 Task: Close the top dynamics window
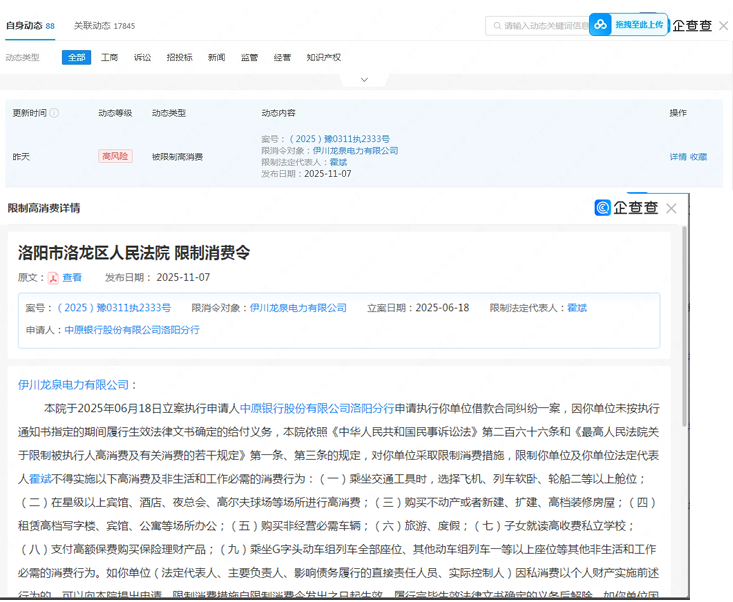coord(722,25)
